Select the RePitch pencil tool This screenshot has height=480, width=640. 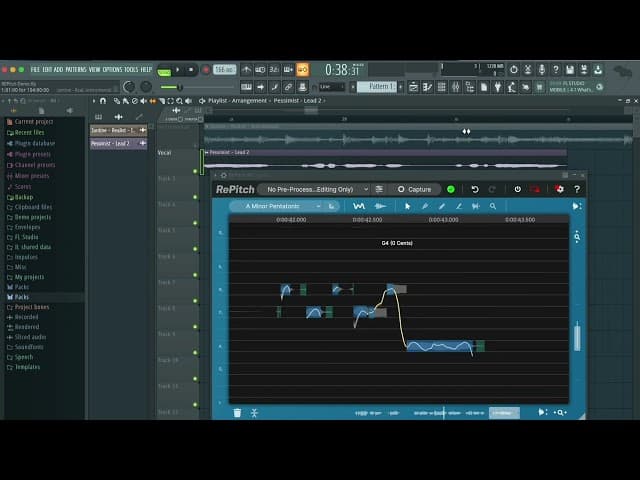tap(442, 207)
